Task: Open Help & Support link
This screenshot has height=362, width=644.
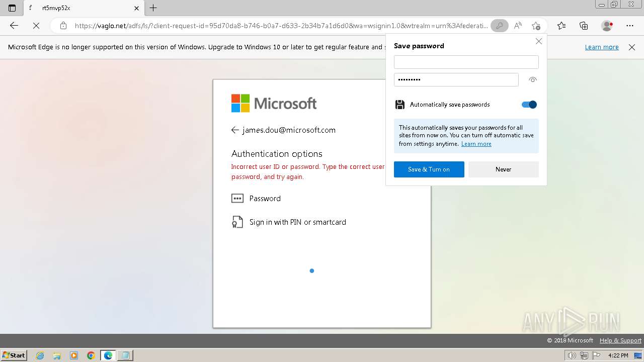Action: tap(620, 340)
